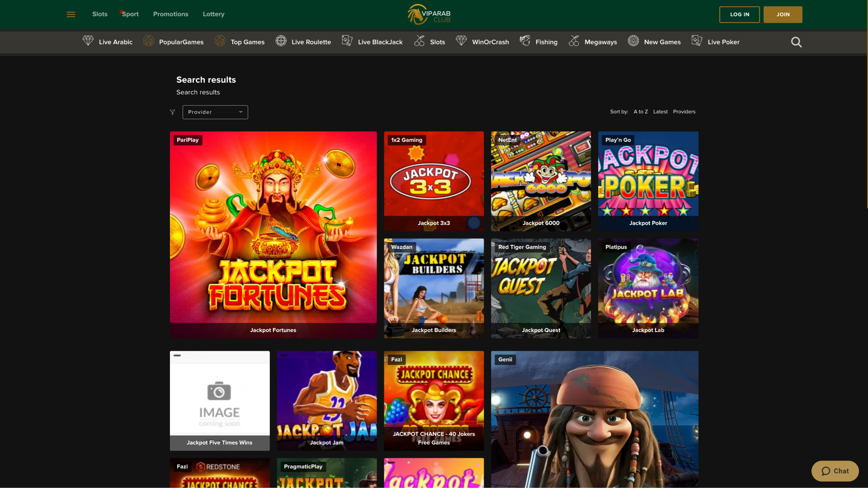Open the Lottery menu item
This screenshot has width=868, height=488.
point(213,14)
